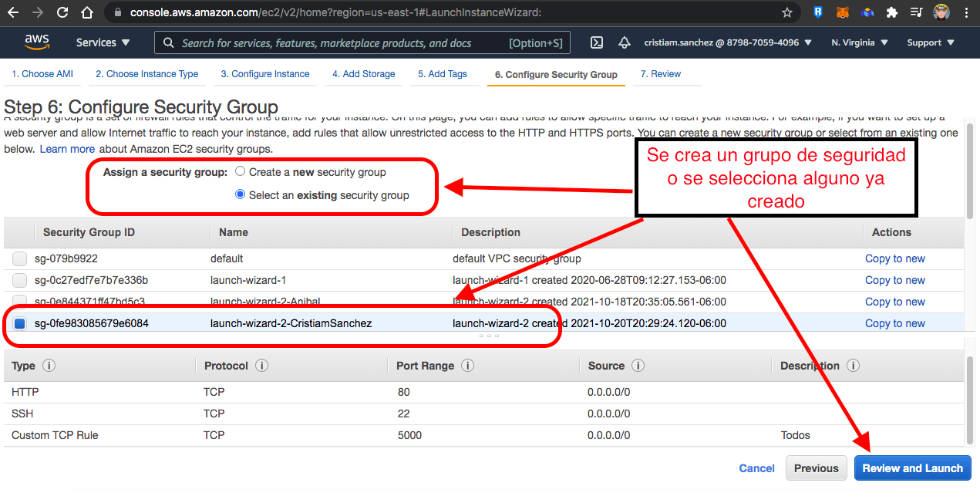This screenshot has height=493, width=980.
Task: Check the launch-wizard-1 security group checkbox
Action: point(19,280)
